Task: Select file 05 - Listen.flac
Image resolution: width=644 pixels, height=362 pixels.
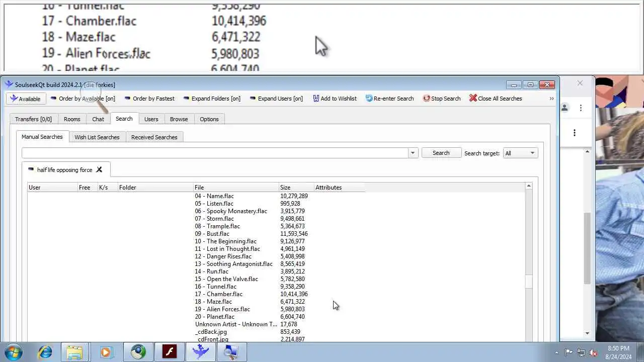Action: point(214,204)
